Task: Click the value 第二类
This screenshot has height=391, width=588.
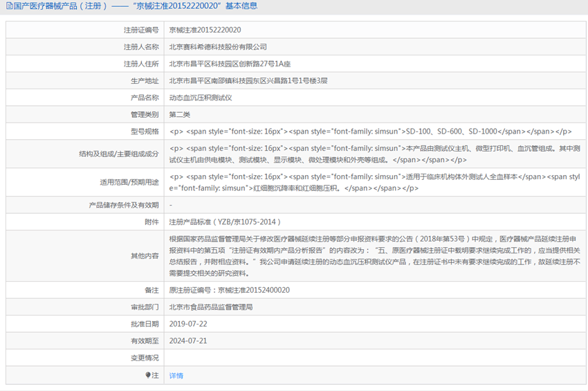Action: [x=180, y=114]
